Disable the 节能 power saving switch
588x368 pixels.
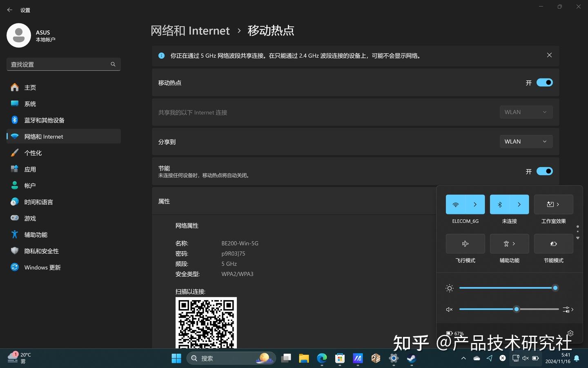[x=544, y=171]
